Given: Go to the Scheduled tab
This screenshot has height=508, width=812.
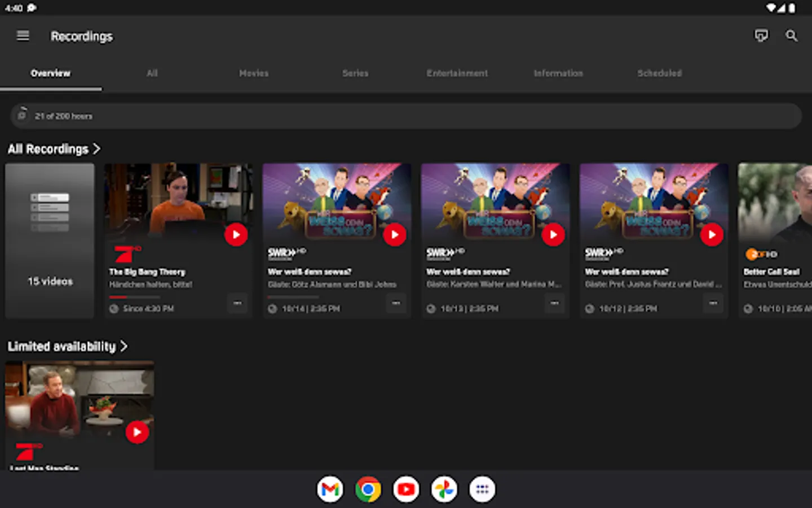Looking at the screenshot, I should (660, 73).
